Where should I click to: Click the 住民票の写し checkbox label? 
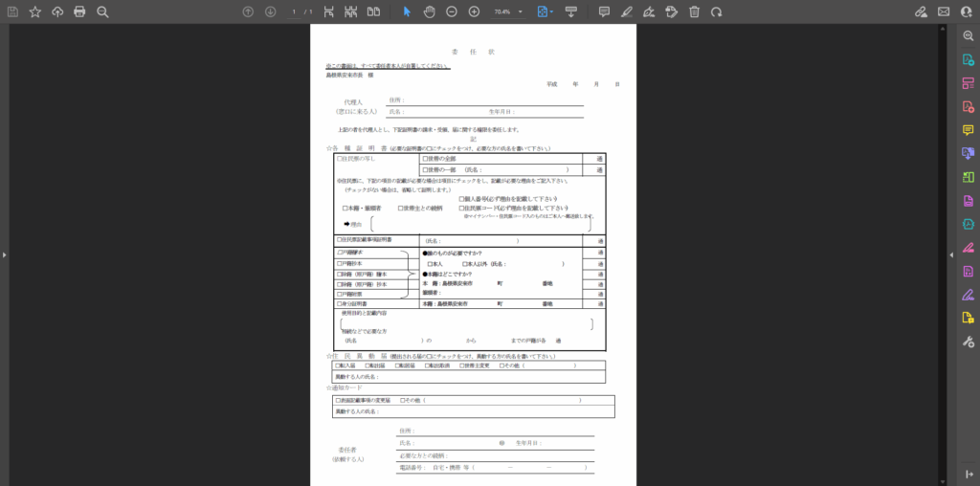tap(356, 159)
